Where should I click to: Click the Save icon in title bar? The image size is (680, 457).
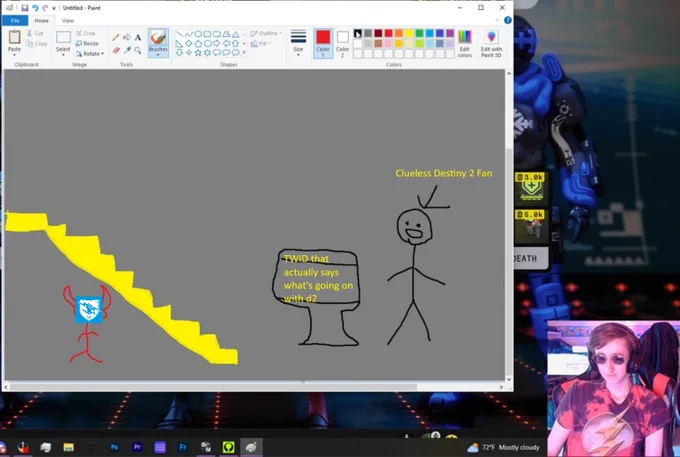(25, 8)
